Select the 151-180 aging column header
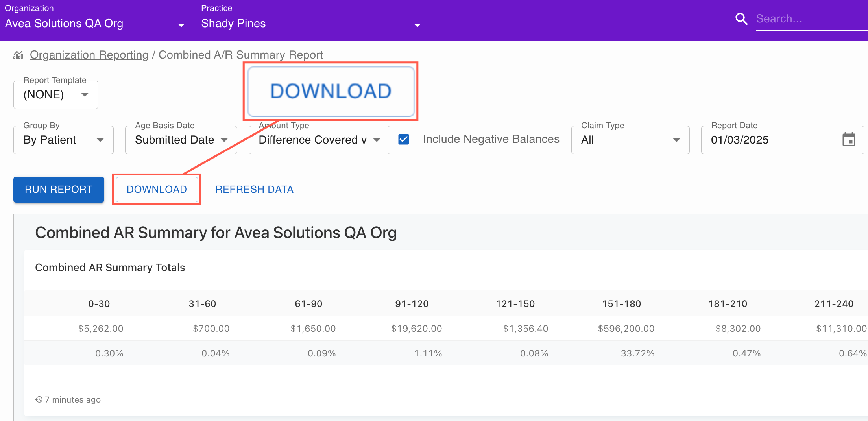 click(x=621, y=304)
